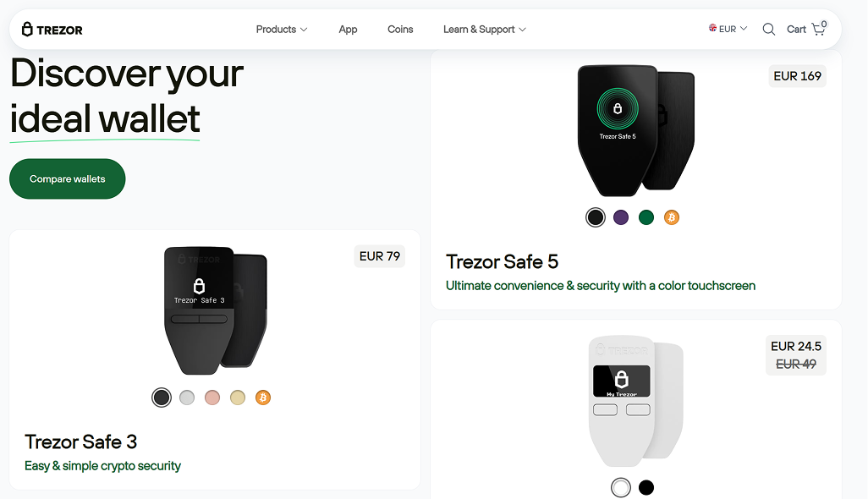
Task: Open the shopping cart icon
Action: [x=819, y=28]
